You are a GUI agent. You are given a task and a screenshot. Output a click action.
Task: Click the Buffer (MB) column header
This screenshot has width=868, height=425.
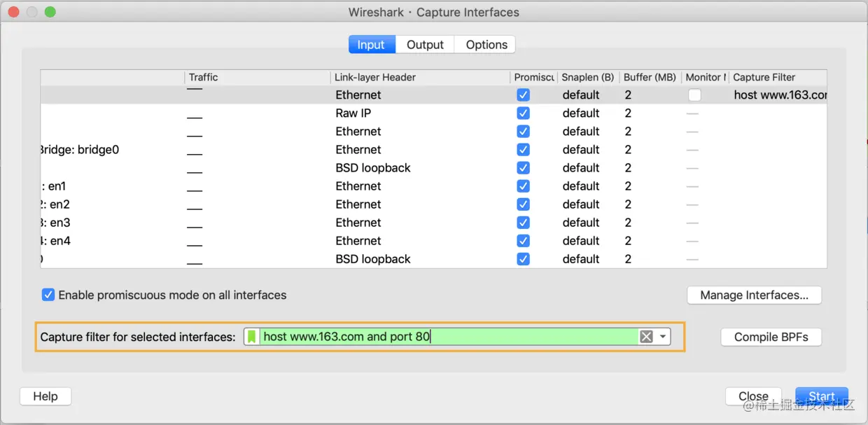coord(650,77)
